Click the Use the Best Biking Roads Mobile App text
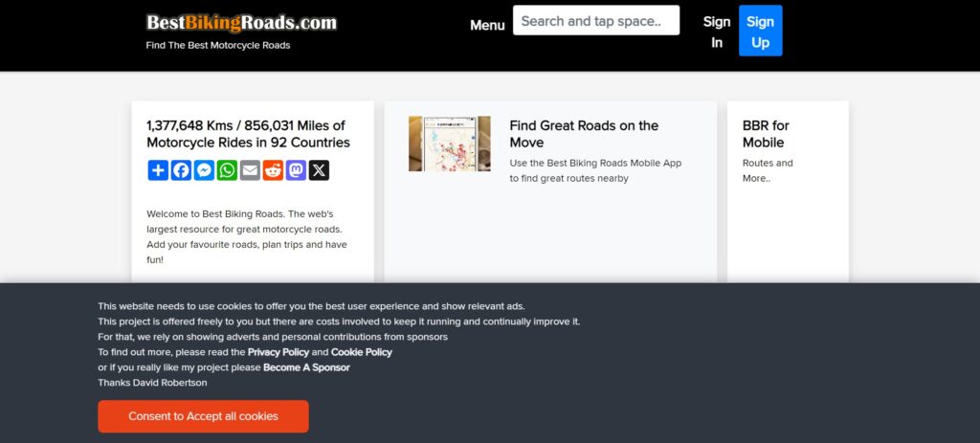980x443 pixels. coord(595,170)
